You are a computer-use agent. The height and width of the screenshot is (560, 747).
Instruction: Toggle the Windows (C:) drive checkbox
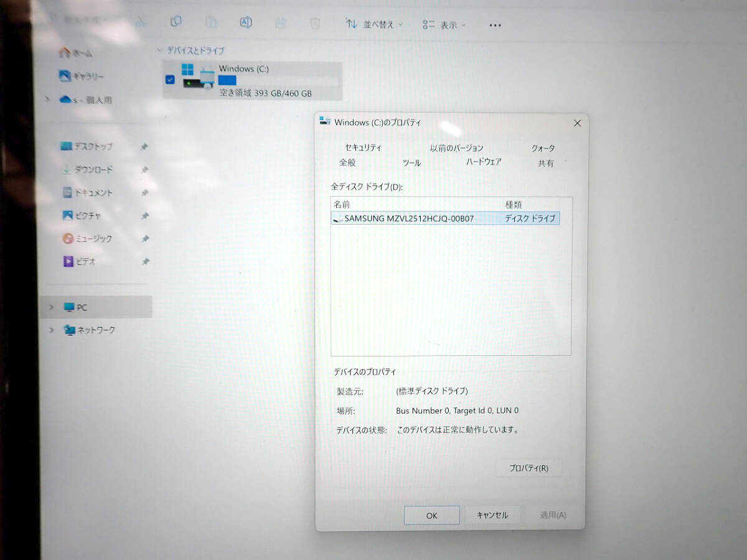(x=170, y=80)
